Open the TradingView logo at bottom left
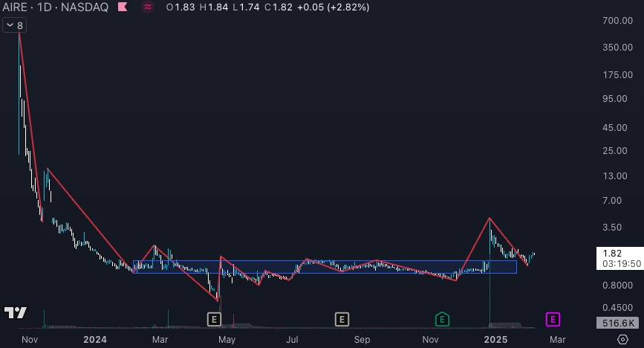 [15, 313]
